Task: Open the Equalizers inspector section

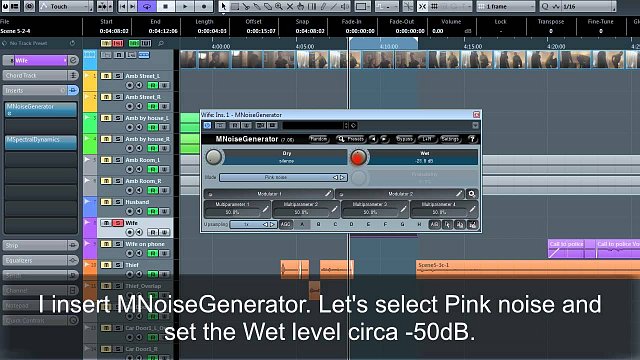Action: (x=40, y=260)
